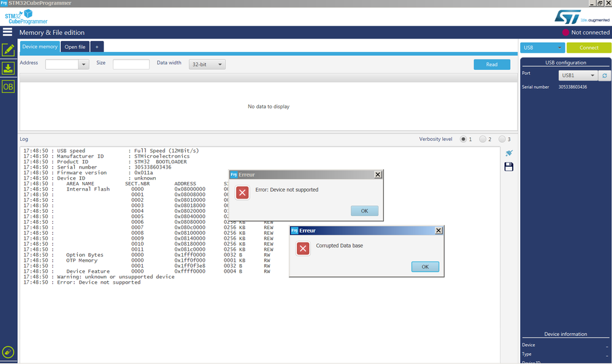The width and height of the screenshot is (612, 364).
Task: Switch to Open file tab
Action: 75,47
